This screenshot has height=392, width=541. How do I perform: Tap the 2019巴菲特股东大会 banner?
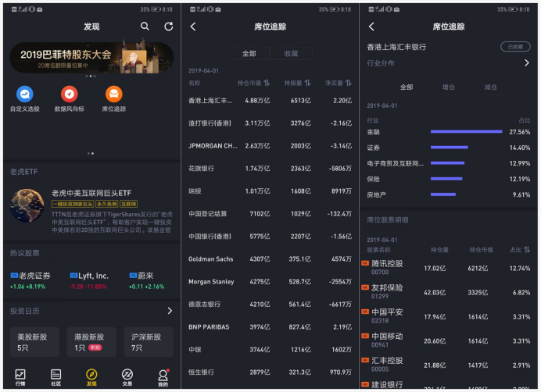(x=91, y=58)
